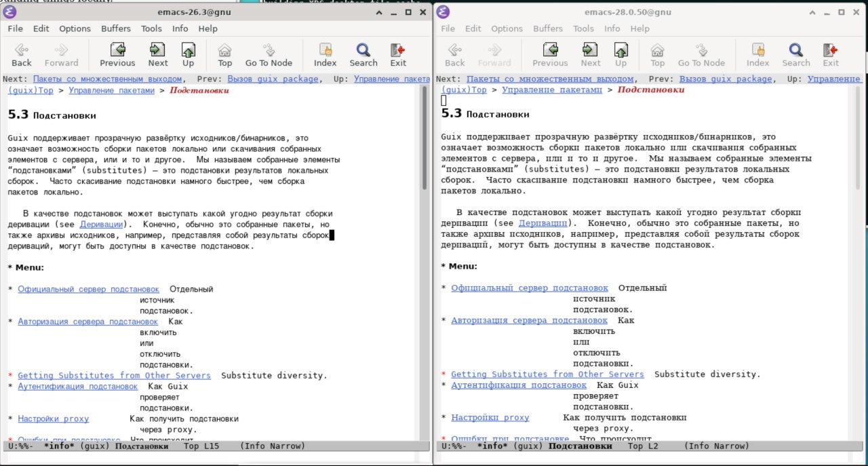Click heading 5.3 Подстановки in emacs-26.3

(x=52, y=115)
